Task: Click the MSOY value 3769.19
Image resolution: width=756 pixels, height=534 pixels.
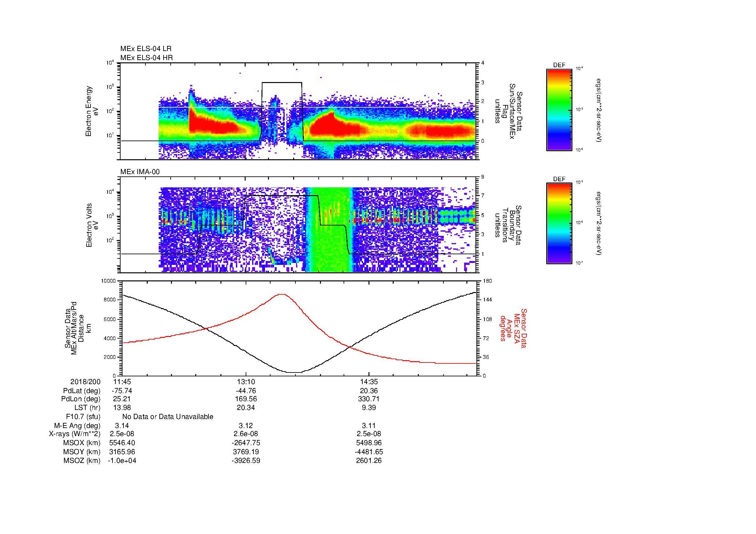Action: 246,452
